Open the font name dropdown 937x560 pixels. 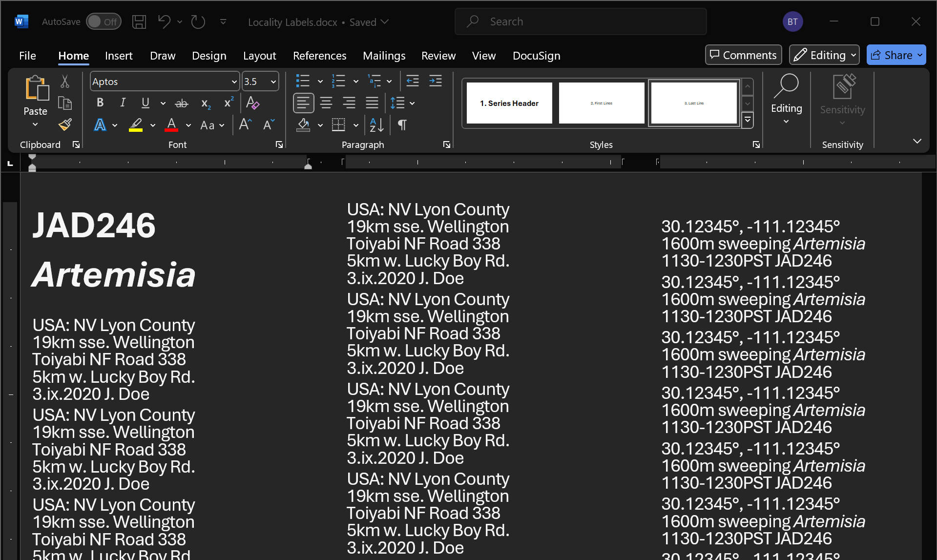coord(234,82)
